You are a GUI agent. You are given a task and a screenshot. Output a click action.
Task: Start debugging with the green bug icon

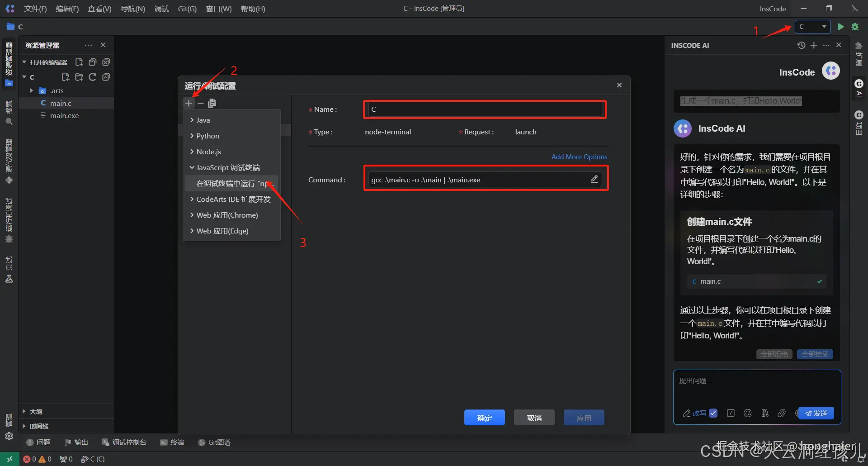click(x=855, y=27)
